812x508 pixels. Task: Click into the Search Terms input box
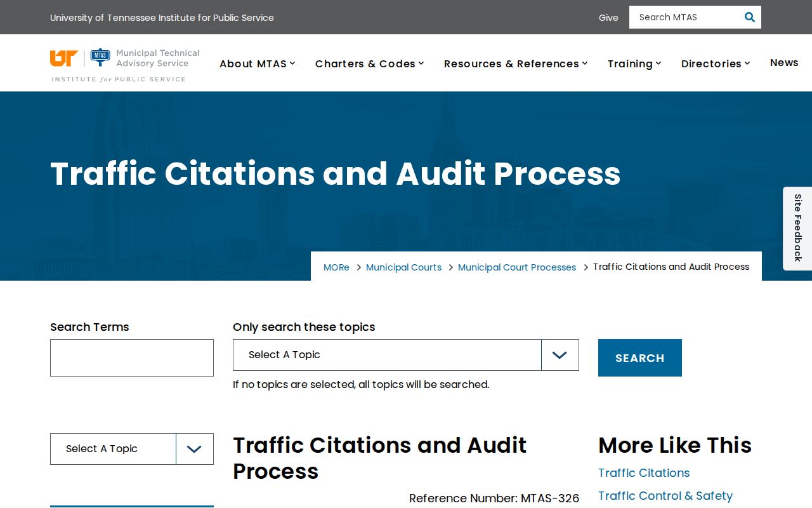coord(132,358)
